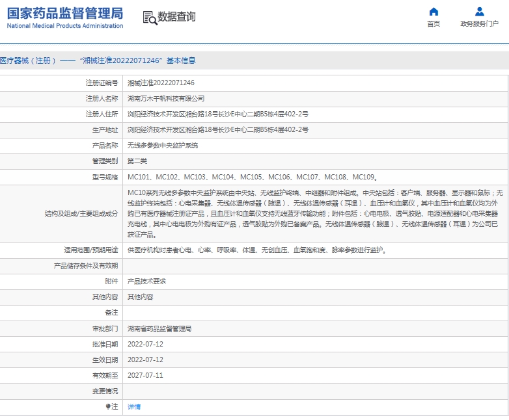Open the 政务服务门户 text link

coord(479,23)
